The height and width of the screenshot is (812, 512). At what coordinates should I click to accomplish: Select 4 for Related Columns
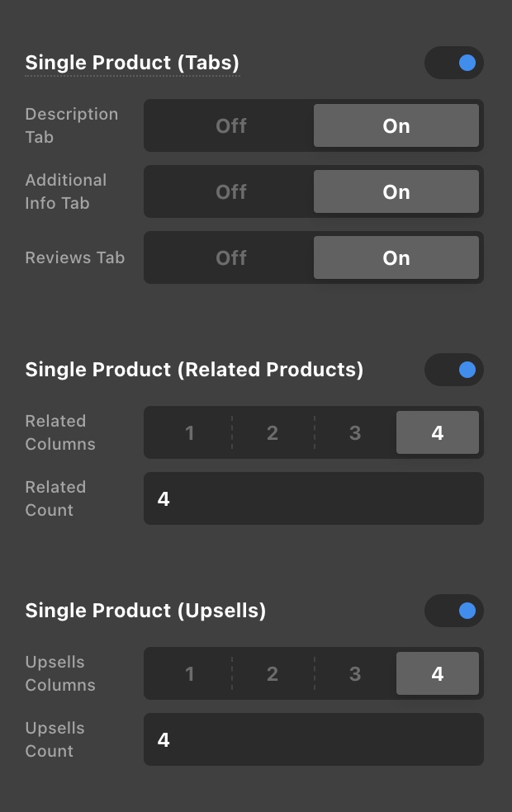point(438,433)
